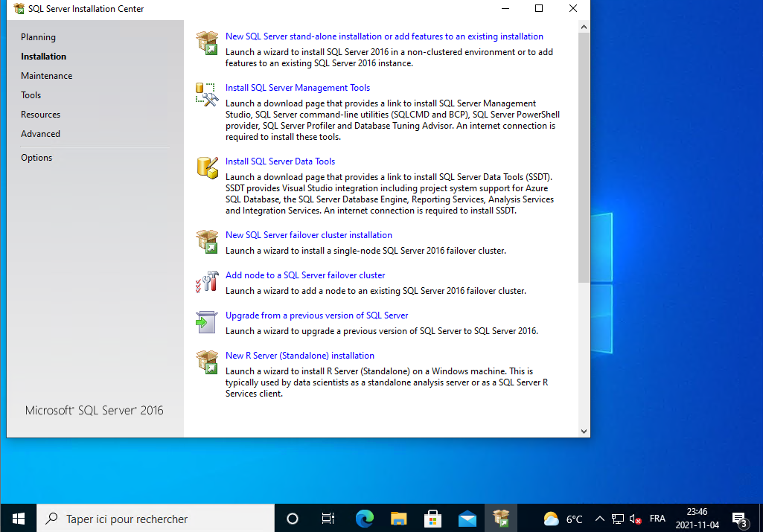763x532 pixels.
Task: Click the failover cluster installation icon
Action: pyautogui.click(x=207, y=241)
